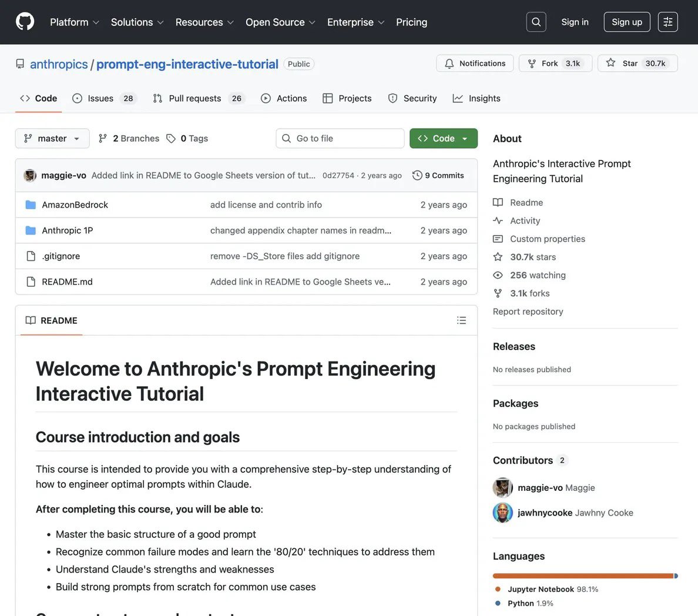
Task: Click the star icon beside 30.7k stars
Action: [498, 256]
